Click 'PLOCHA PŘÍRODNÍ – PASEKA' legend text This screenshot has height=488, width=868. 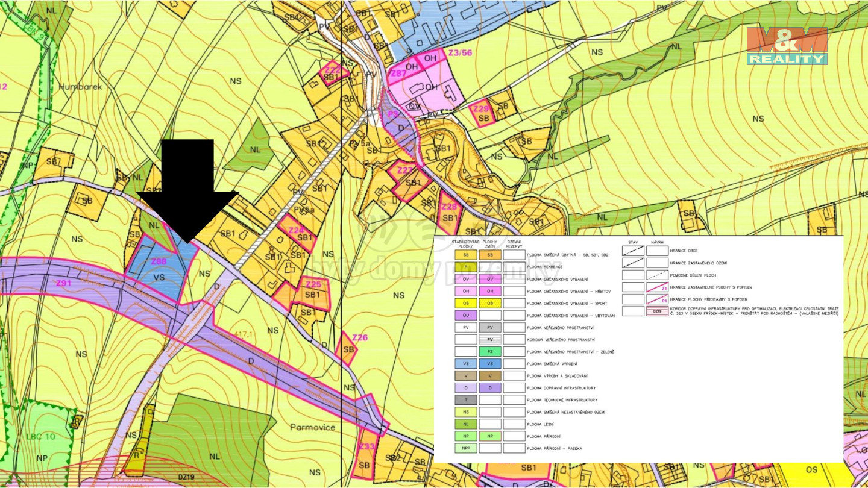click(x=555, y=448)
